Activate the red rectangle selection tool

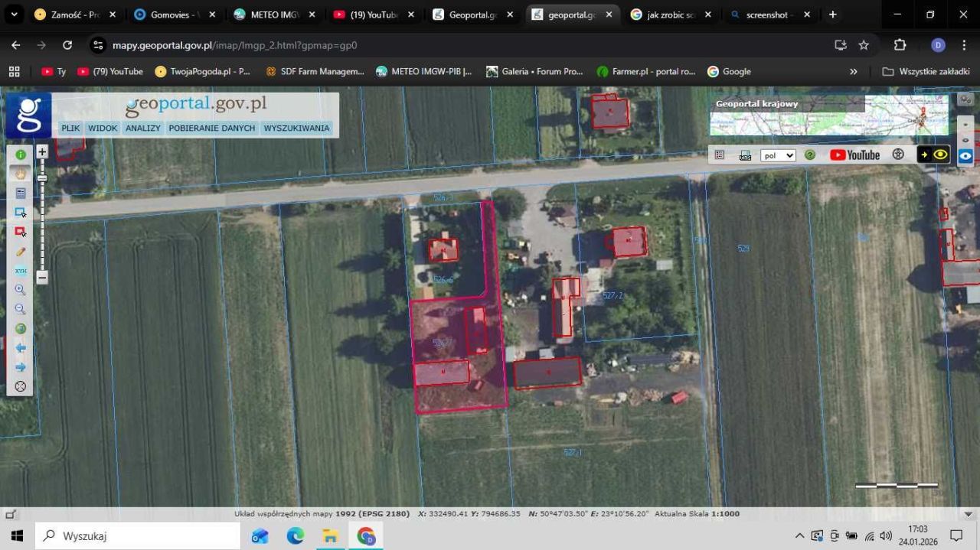(21, 232)
